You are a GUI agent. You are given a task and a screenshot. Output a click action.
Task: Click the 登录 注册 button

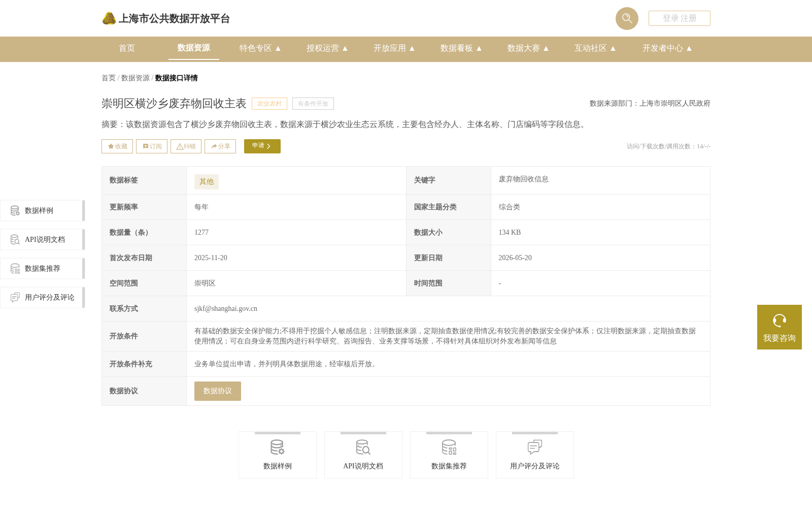coord(680,18)
